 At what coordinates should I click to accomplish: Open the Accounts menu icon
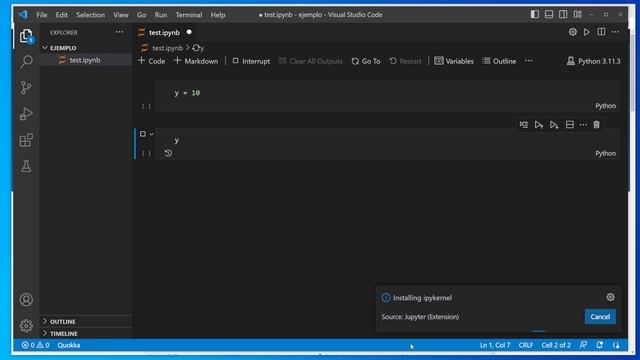(x=26, y=300)
